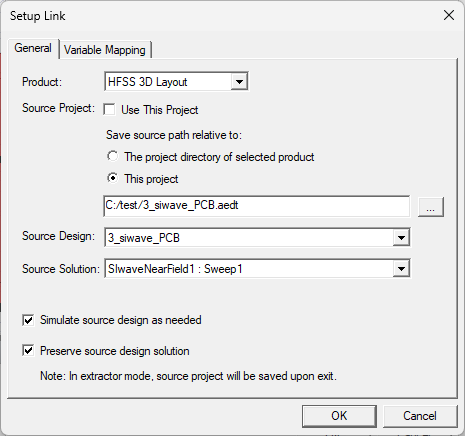This screenshot has height=436, width=465.
Task: Switch to the Variable Mapping tab
Action: pos(105,50)
